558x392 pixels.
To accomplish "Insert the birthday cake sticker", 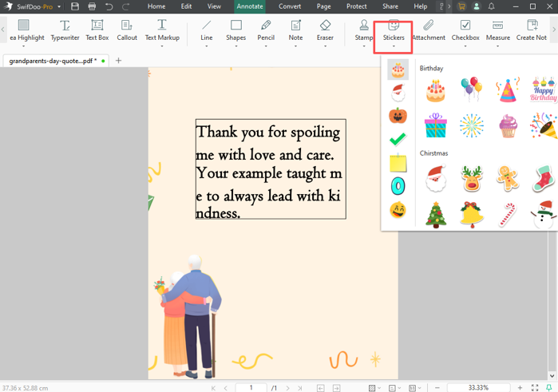I will tap(435, 90).
